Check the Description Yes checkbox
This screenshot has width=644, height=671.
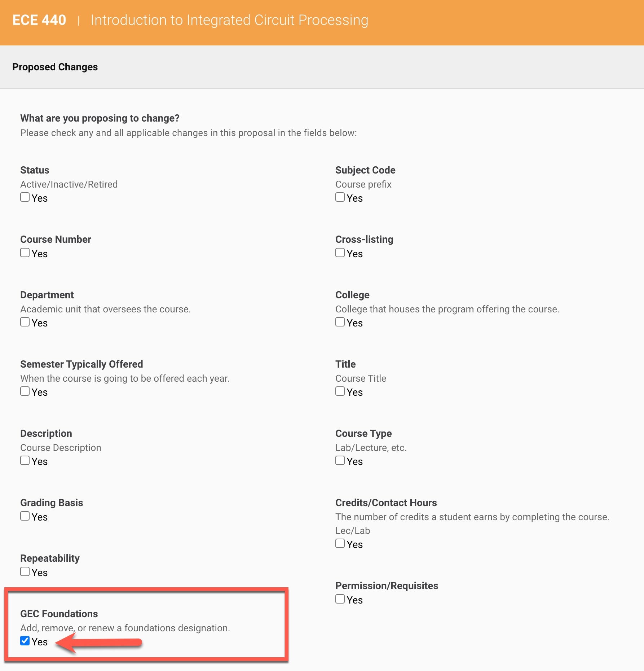point(25,461)
